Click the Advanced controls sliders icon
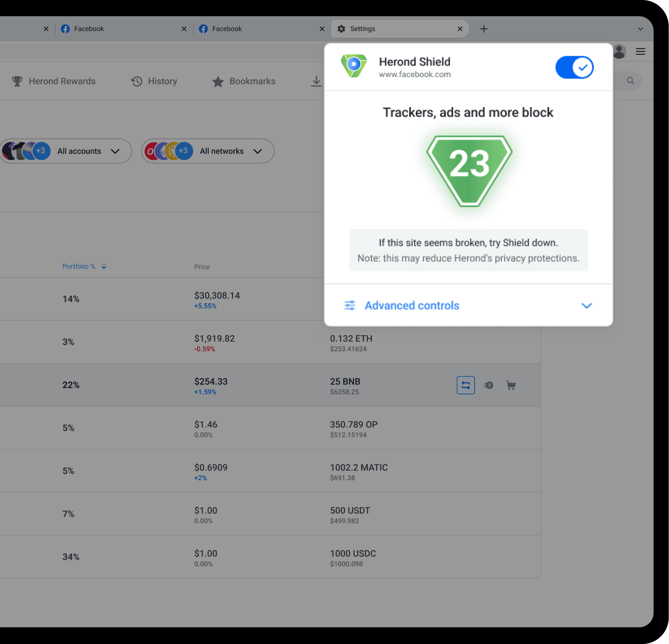669x644 pixels. (350, 305)
